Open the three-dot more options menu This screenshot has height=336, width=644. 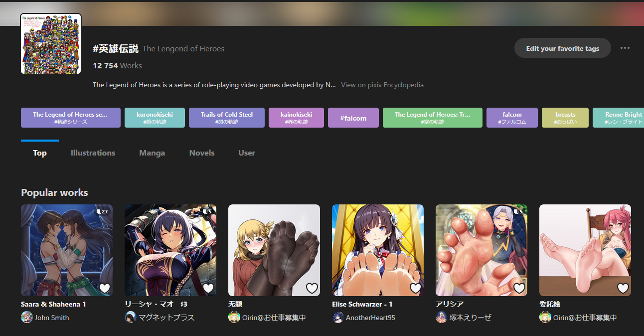(x=625, y=48)
